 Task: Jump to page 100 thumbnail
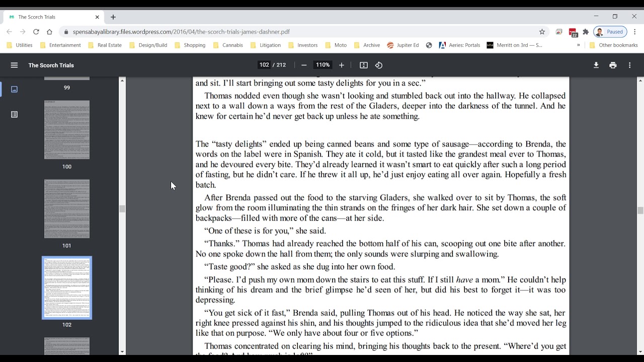tap(67, 130)
